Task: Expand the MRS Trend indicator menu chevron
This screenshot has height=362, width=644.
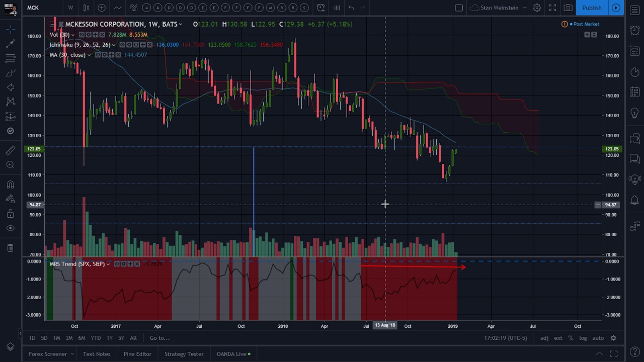Action: (108, 264)
